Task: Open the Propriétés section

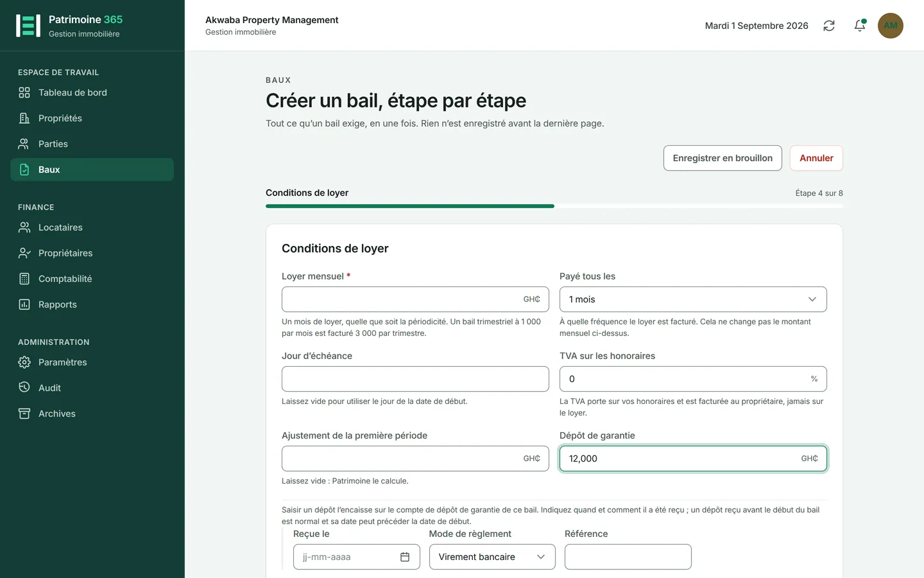Action: (92, 118)
